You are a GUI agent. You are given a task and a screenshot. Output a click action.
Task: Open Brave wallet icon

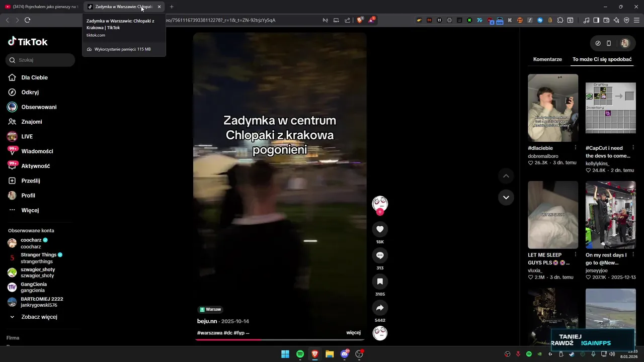click(606, 20)
